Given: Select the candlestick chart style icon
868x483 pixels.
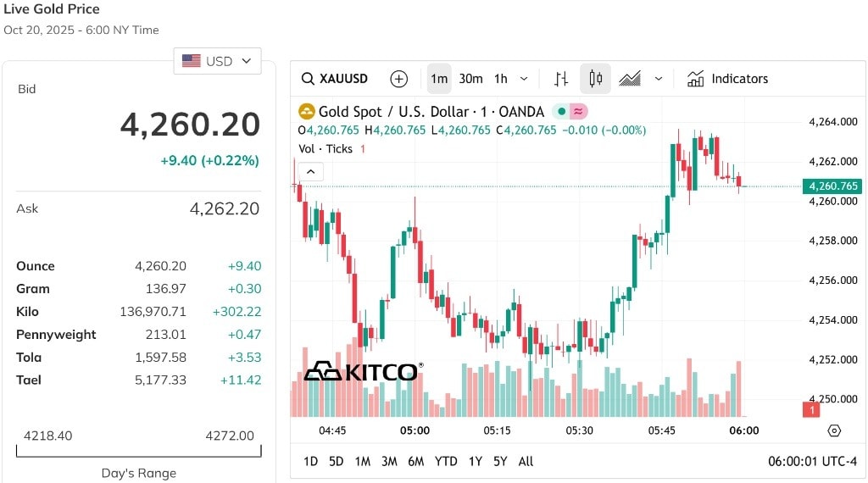Looking at the screenshot, I should [x=595, y=79].
